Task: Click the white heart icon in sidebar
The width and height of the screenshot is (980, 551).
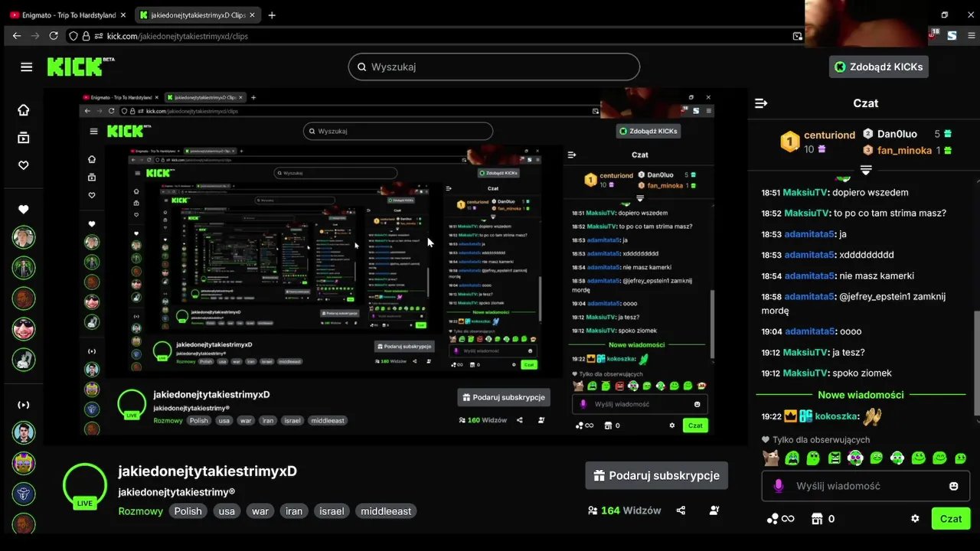Action: point(24,210)
